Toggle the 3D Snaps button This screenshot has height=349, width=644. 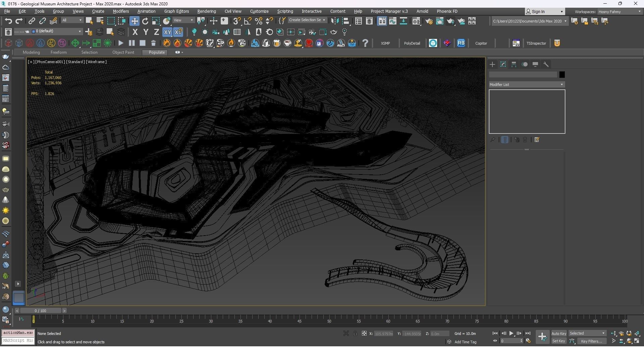(x=237, y=21)
